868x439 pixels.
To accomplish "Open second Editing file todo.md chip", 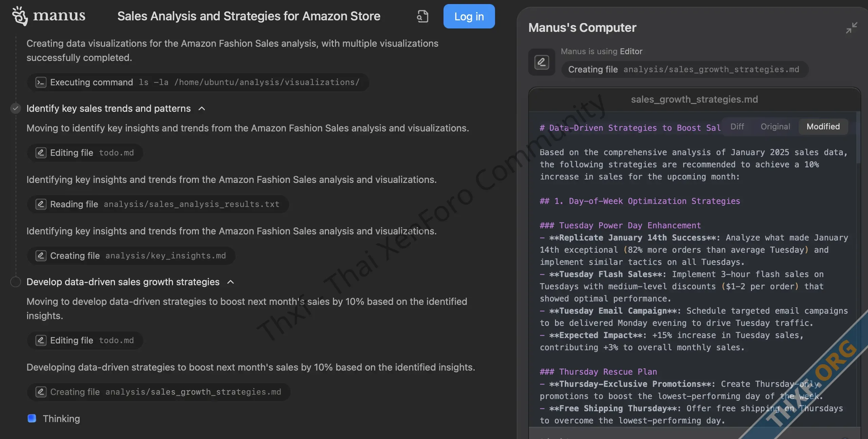I will (x=85, y=340).
